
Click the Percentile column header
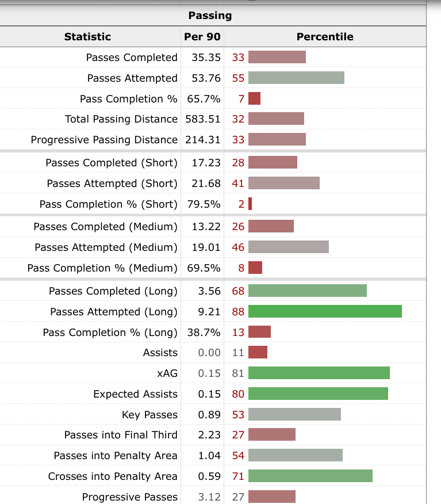(x=325, y=37)
